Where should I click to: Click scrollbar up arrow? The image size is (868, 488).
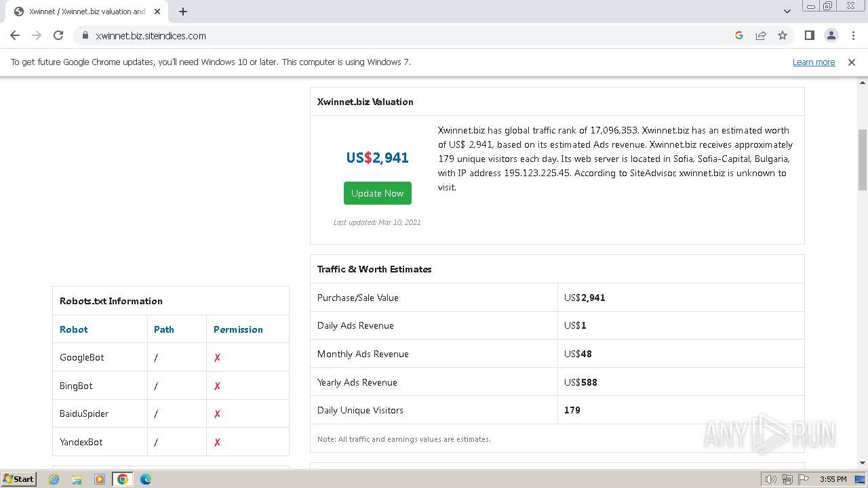(863, 82)
